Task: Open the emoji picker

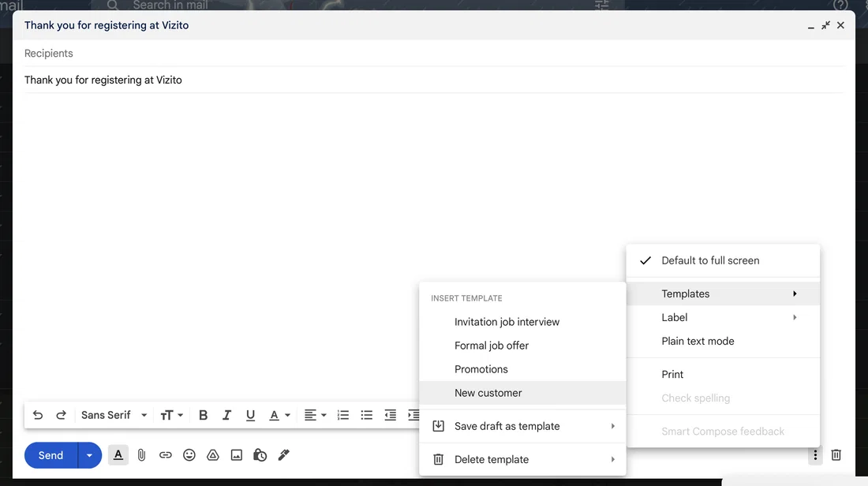Action: (189, 454)
